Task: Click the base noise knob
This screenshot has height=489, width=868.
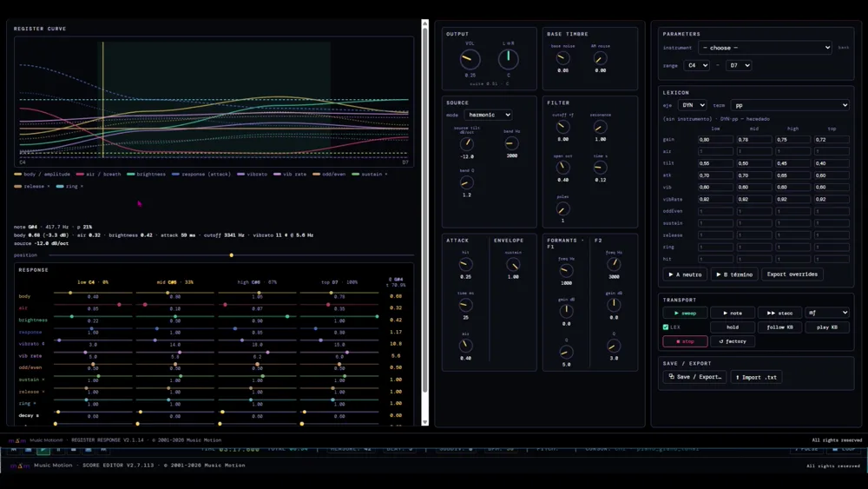Action: [x=562, y=58]
